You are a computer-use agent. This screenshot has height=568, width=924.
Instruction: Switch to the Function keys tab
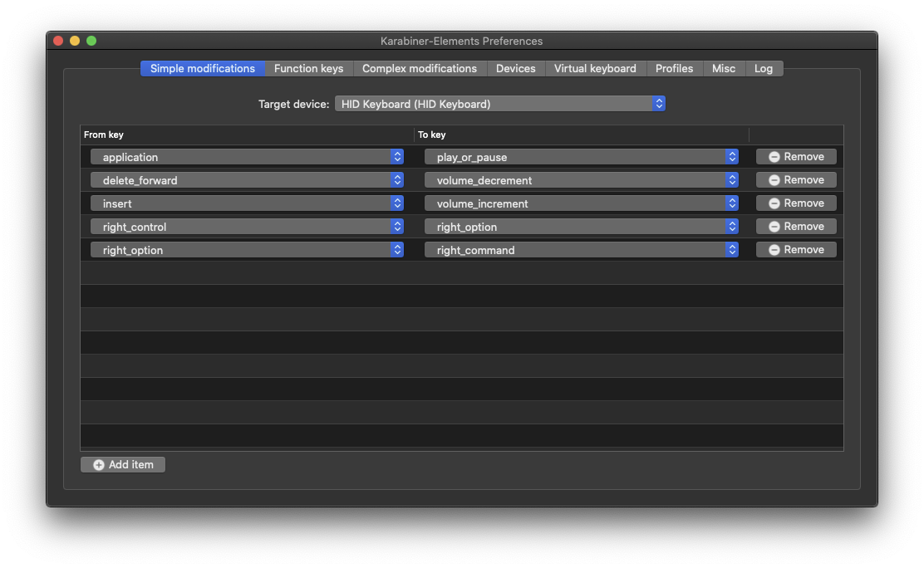click(308, 68)
